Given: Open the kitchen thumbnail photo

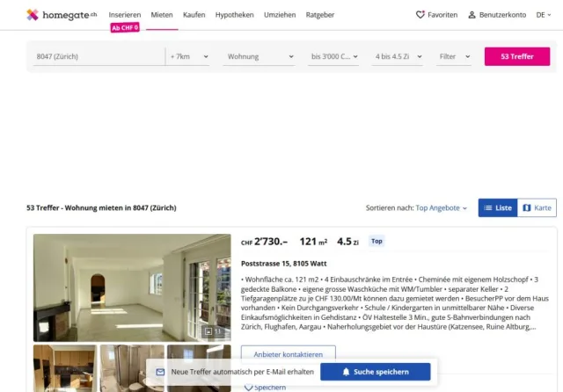Looking at the screenshot, I should (x=65, y=368).
